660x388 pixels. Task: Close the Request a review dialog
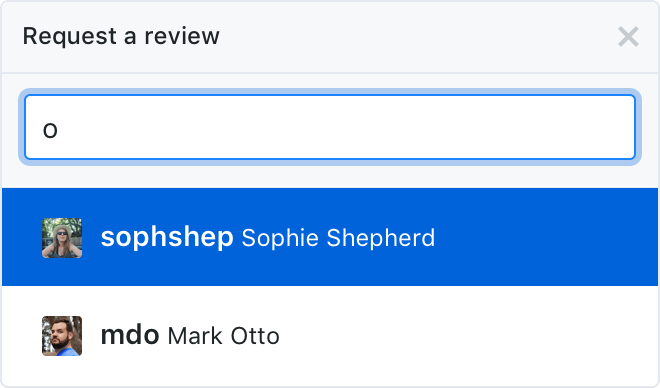click(x=628, y=37)
